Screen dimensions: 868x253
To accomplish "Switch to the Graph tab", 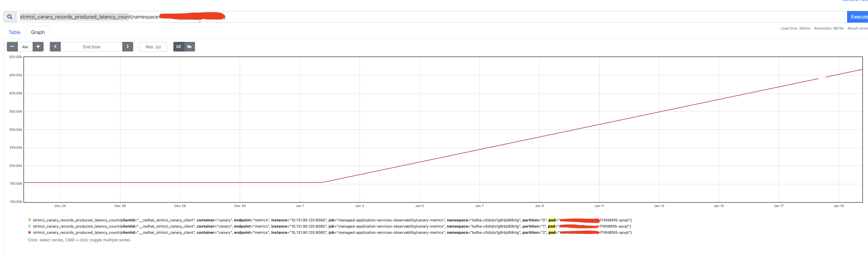I will click(x=38, y=32).
